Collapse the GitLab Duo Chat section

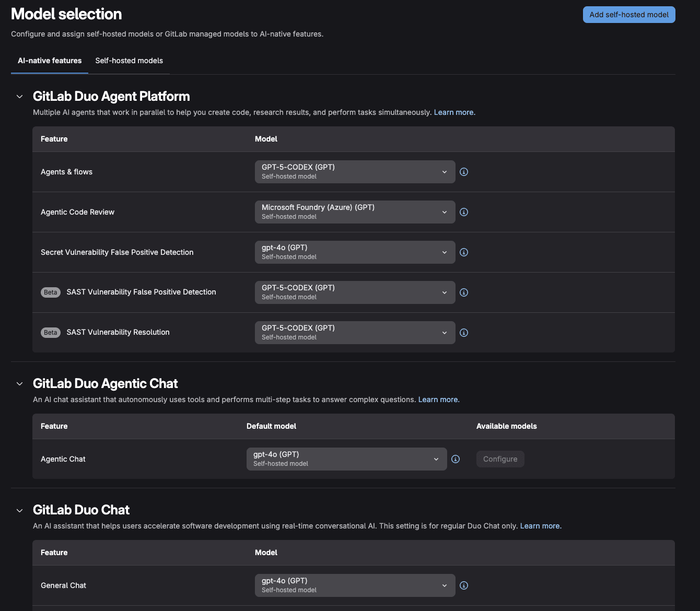point(20,510)
